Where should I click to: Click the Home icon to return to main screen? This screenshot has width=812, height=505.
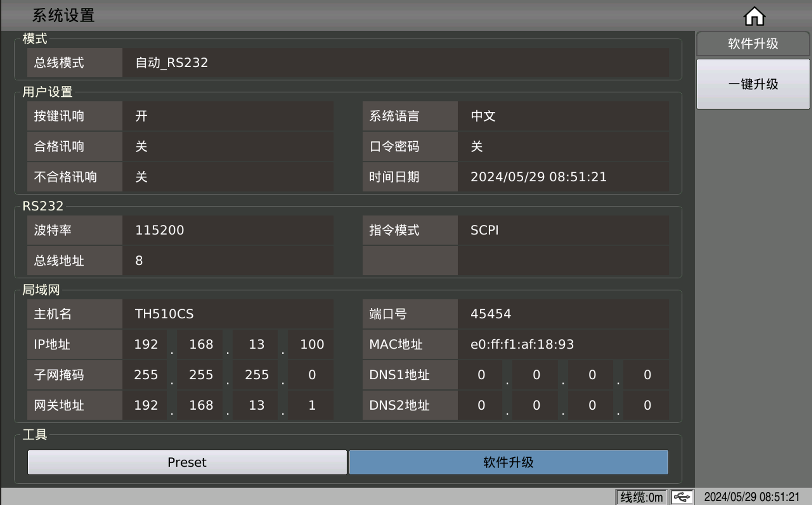(x=754, y=16)
